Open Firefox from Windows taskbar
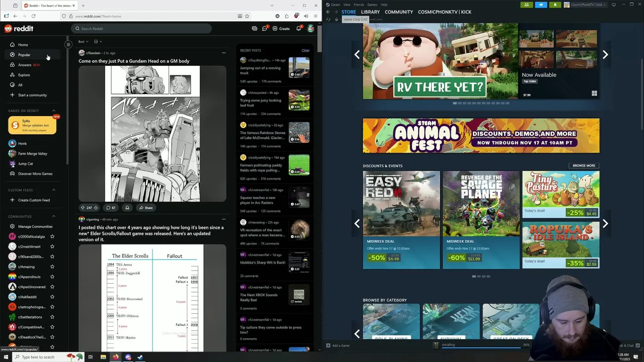The height and width of the screenshot is (362, 644). (x=115, y=357)
